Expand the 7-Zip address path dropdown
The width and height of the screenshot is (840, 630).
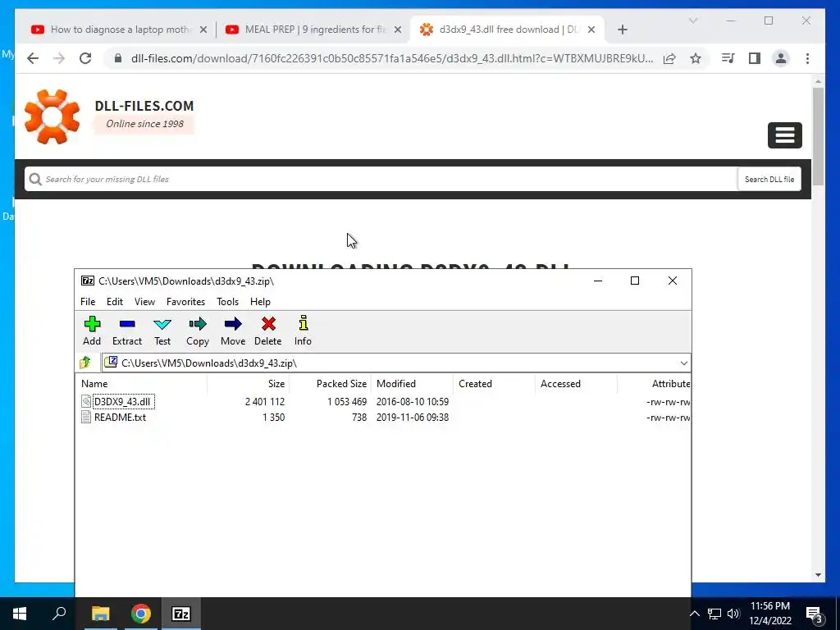click(683, 363)
